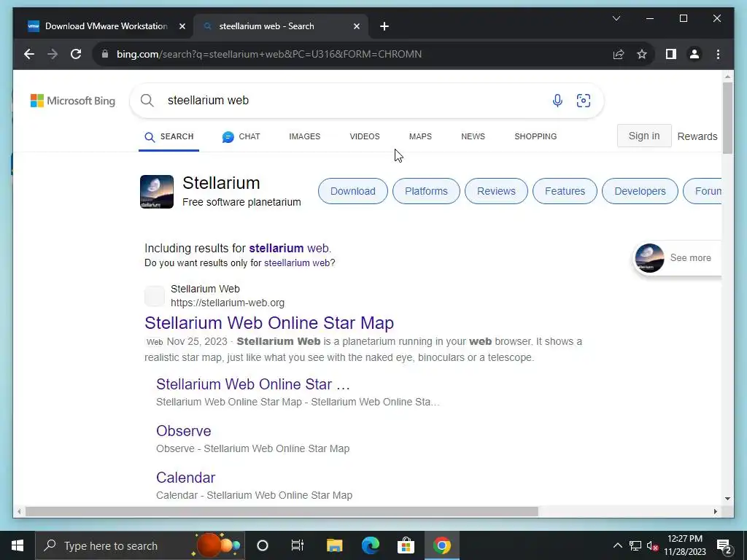Click the address bar URL
Image resolution: width=747 pixels, height=560 pixels.
(x=268, y=54)
